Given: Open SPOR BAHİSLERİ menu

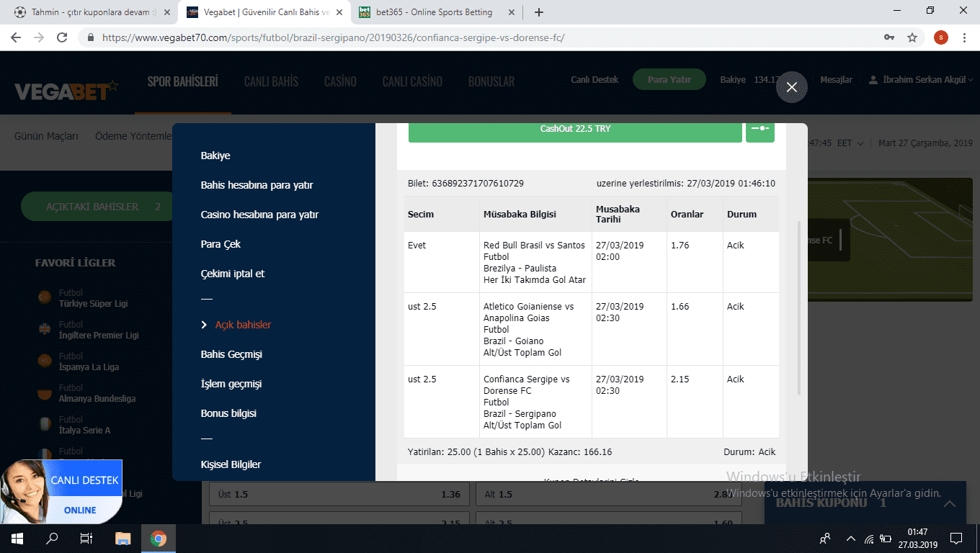Looking at the screenshot, I should [182, 81].
